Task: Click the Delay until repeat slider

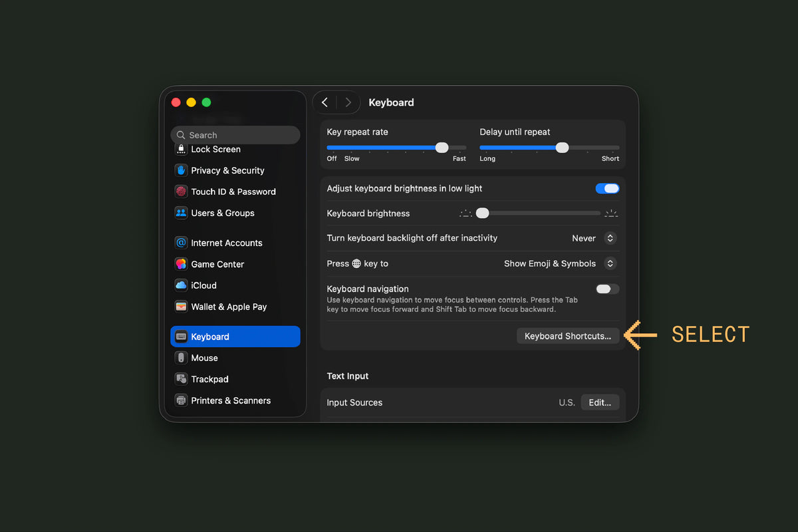Action: coord(549,148)
